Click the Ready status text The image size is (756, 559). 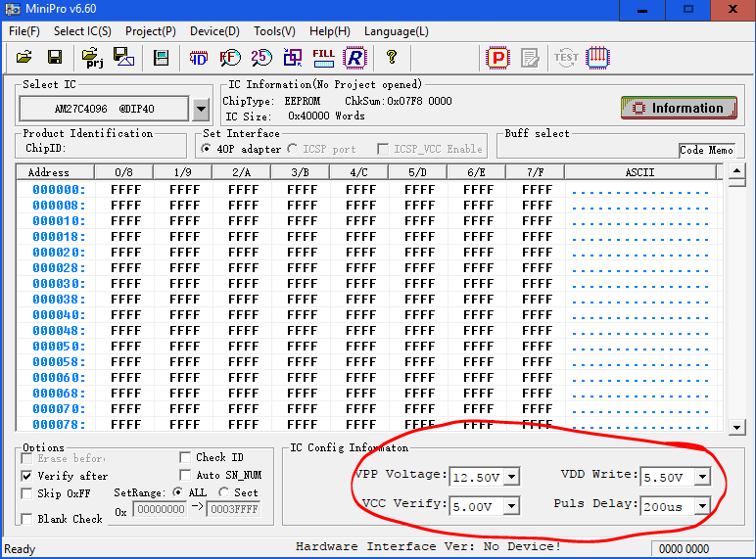[x=20, y=549]
